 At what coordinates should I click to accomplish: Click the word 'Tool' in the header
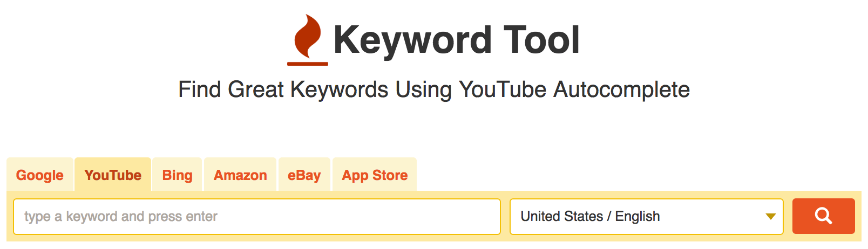click(x=541, y=40)
